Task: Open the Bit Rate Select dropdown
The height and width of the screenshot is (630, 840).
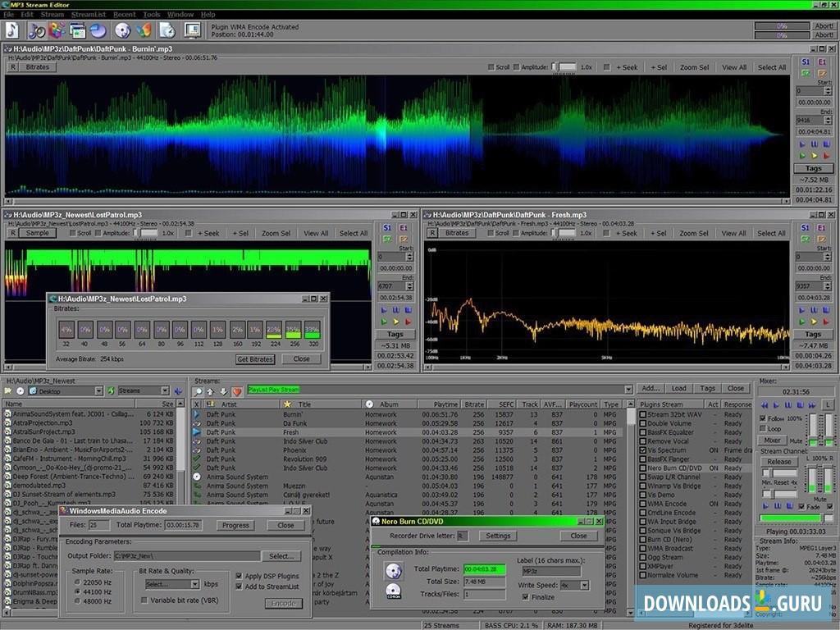Action: 194,584
